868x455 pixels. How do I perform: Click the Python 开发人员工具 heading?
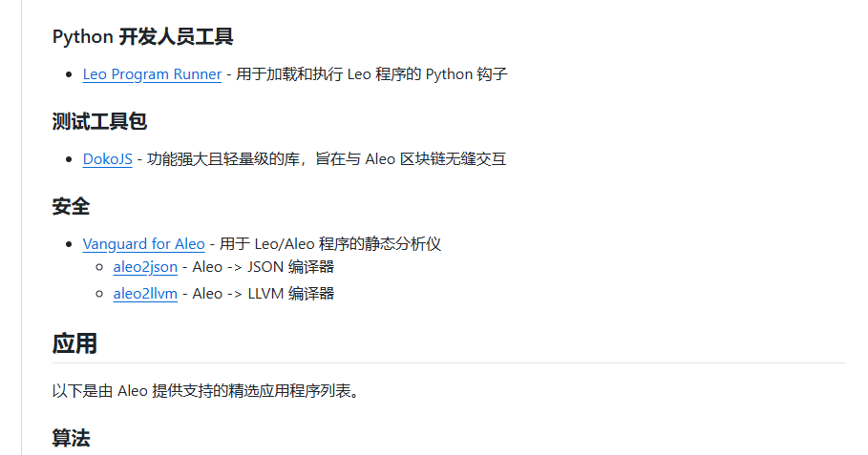tap(143, 37)
